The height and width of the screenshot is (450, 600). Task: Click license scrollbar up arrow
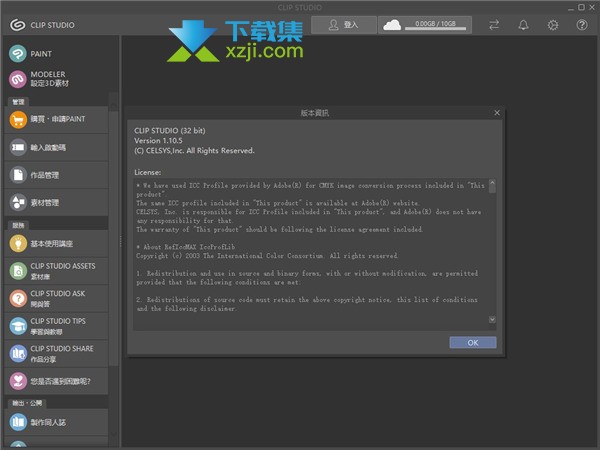tap(492, 183)
